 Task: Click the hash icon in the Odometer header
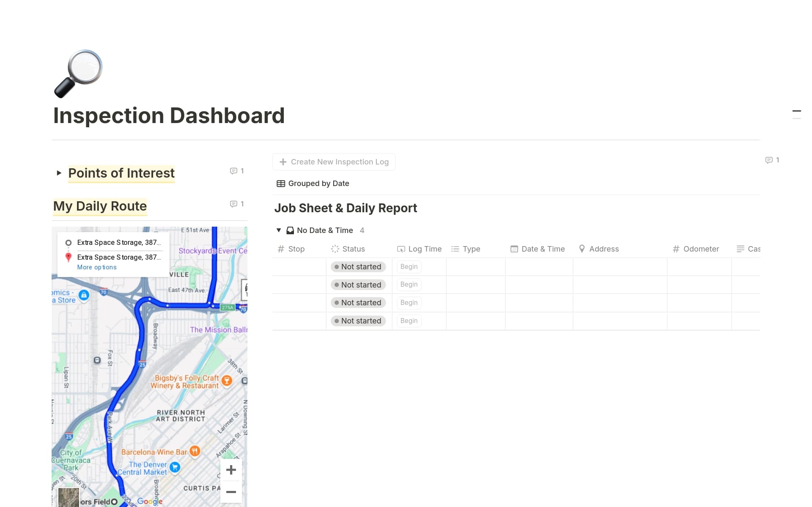pos(675,249)
